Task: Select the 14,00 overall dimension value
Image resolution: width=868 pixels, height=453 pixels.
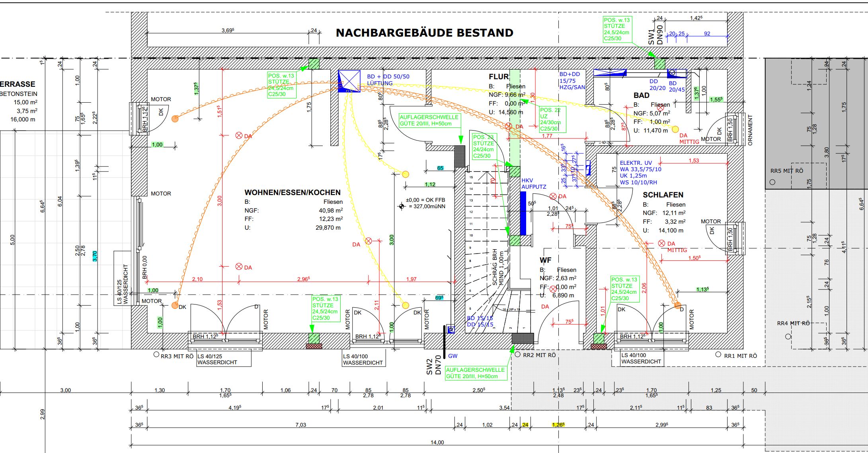Action: (437, 442)
